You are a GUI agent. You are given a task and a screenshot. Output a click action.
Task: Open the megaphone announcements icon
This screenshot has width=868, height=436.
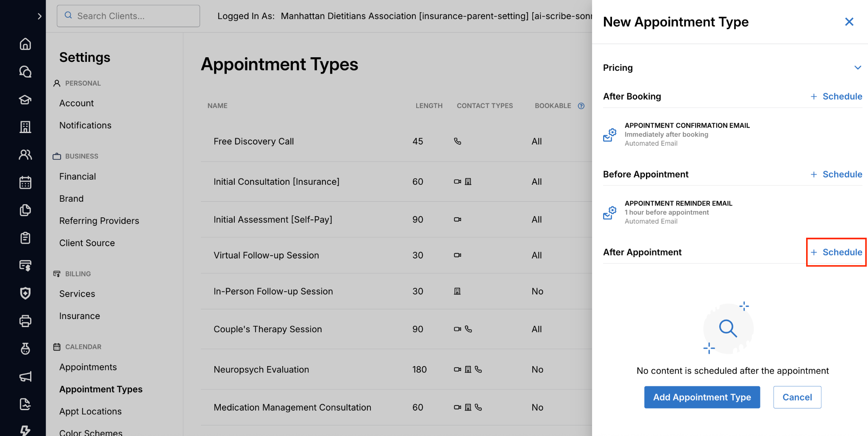click(25, 376)
